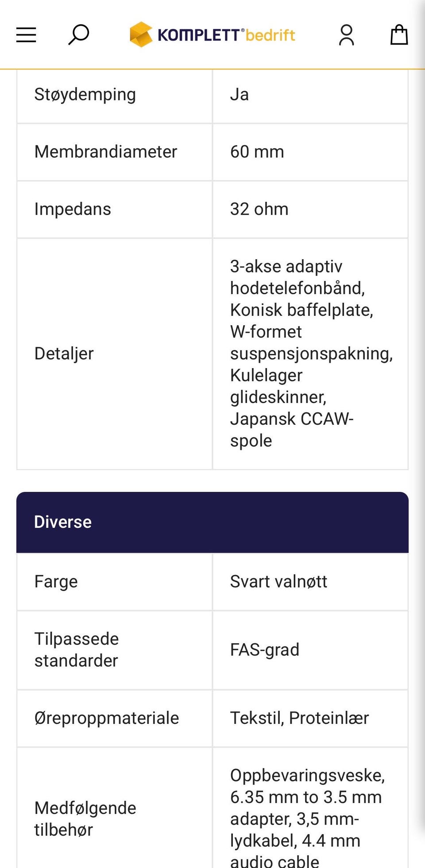Click the 32 ohm value
The height and width of the screenshot is (868, 425).
259,209
